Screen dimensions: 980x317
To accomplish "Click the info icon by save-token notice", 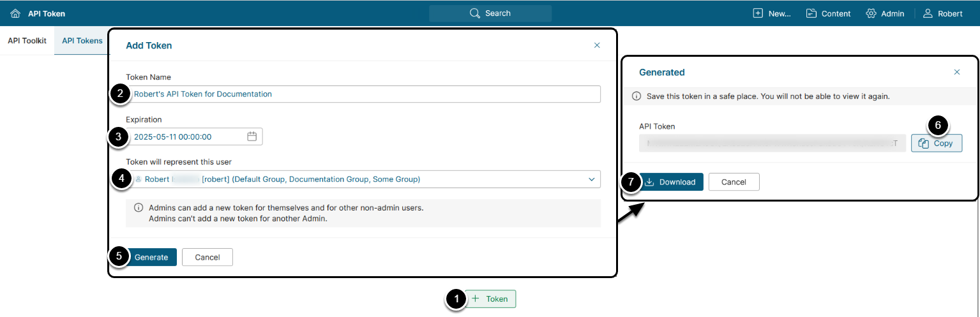I will [636, 96].
